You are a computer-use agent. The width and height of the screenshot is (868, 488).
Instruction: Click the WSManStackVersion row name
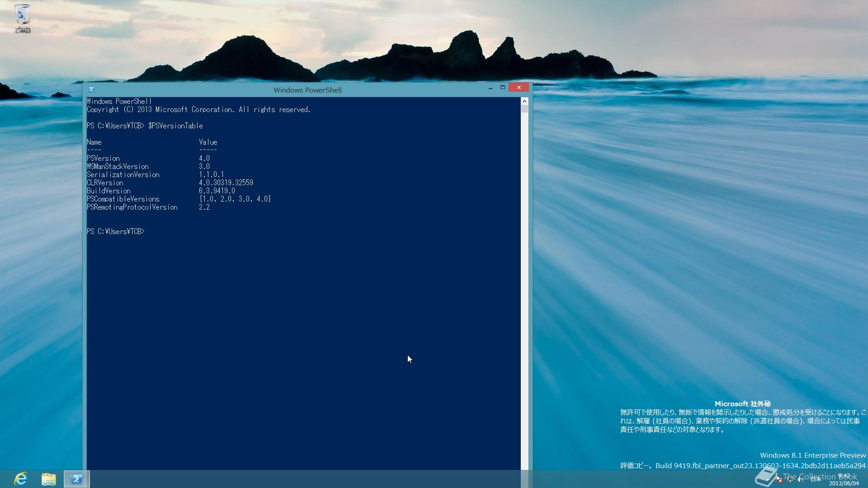point(118,166)
